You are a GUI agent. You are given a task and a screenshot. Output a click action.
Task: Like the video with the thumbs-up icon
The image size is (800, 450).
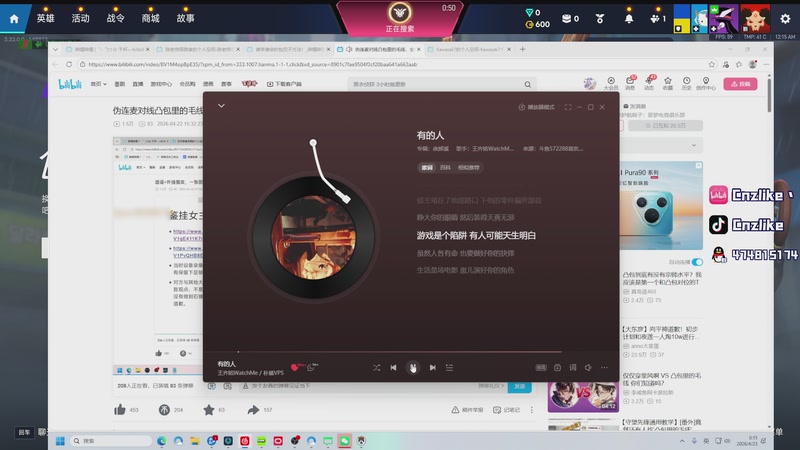point(120,409)
